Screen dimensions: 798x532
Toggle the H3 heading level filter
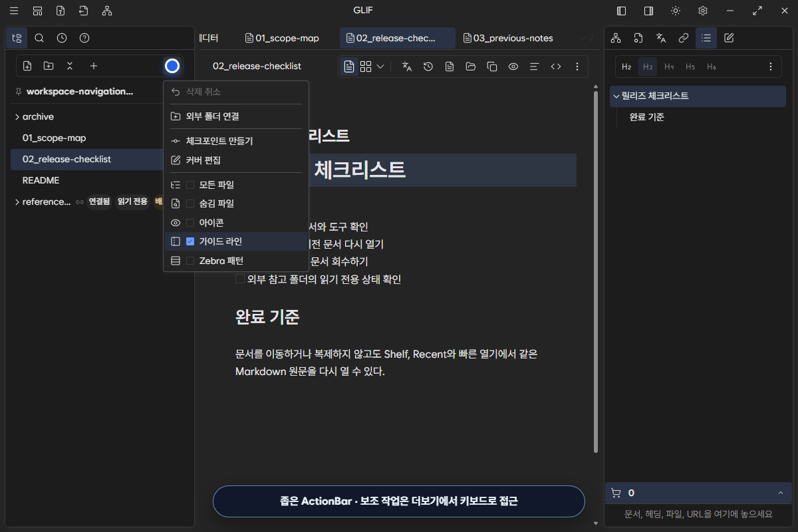click(648, 66)
